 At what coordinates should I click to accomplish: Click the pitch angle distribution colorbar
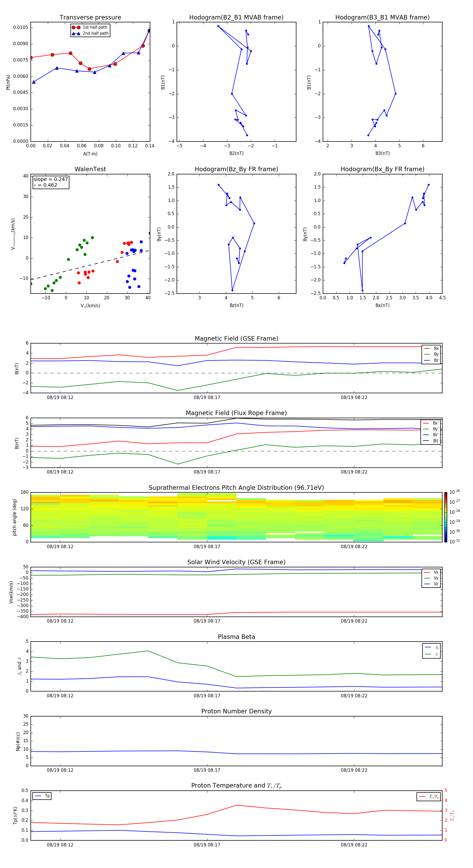[446, 517]
